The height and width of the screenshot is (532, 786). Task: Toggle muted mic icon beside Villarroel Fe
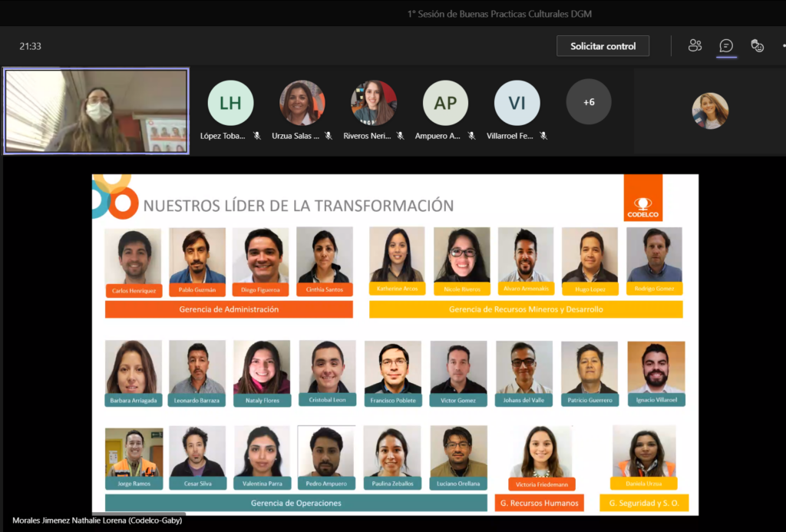(543, 136)
